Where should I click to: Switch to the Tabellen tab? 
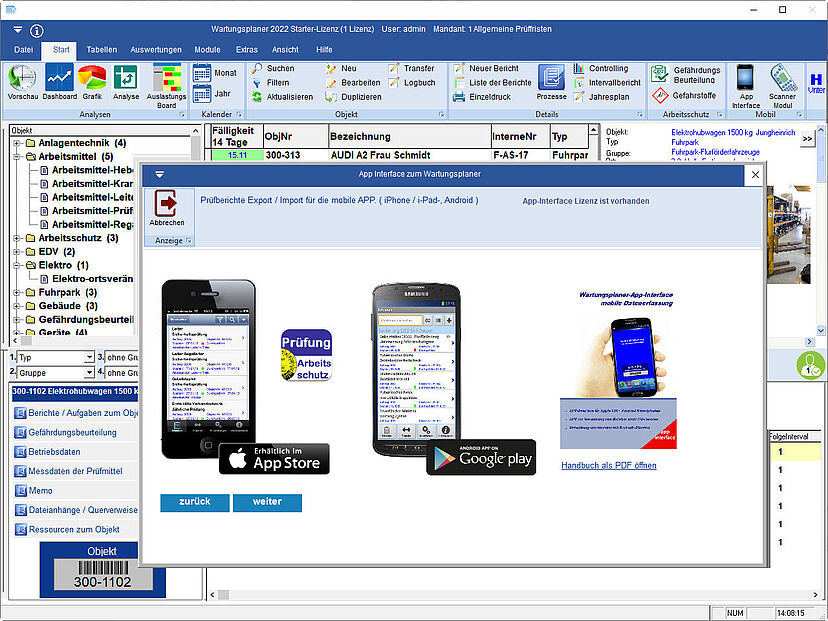(101, 50)
